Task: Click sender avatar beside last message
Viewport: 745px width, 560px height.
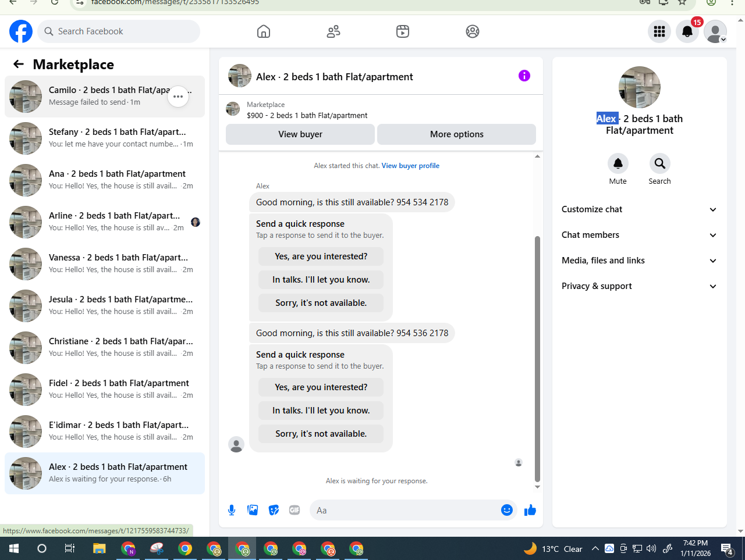Action: (236, 444)
